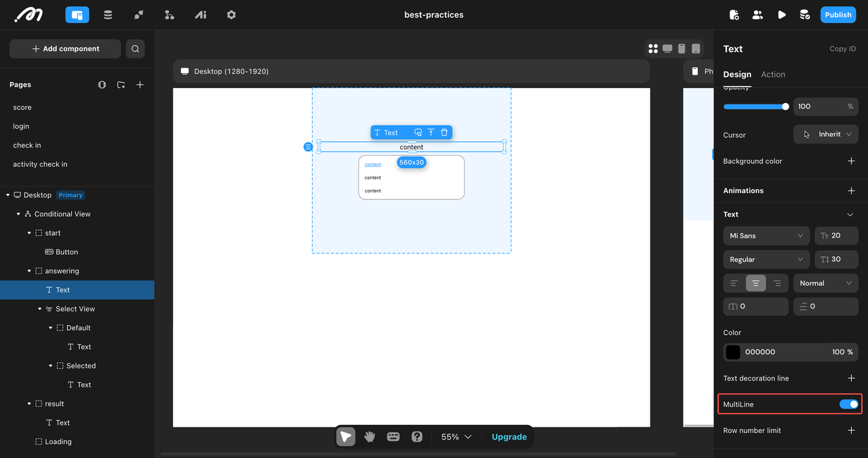Image resolution: width=868 pixels, height=458 pixels.
Task: Collapse the answering tree node
Action: 29,271
